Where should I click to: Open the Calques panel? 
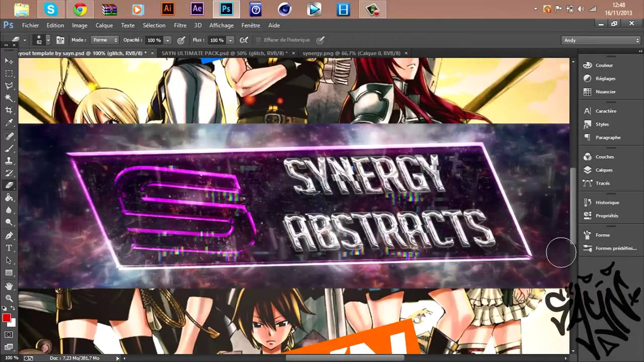click(604, 170)
